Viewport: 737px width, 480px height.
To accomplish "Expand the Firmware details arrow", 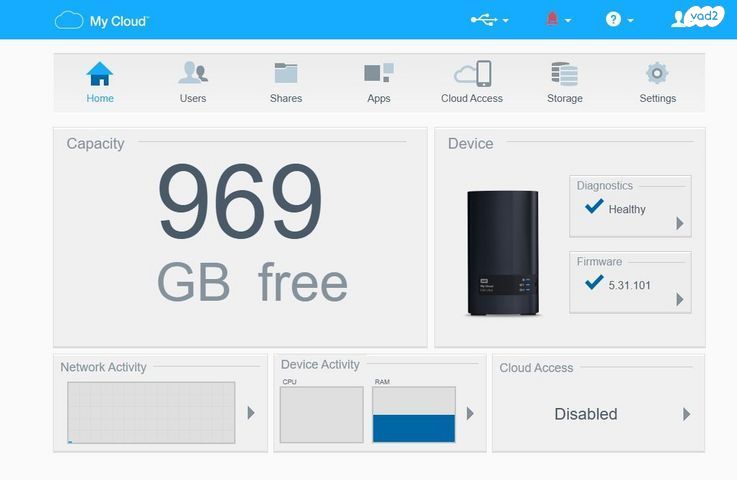I will (680, 299).
